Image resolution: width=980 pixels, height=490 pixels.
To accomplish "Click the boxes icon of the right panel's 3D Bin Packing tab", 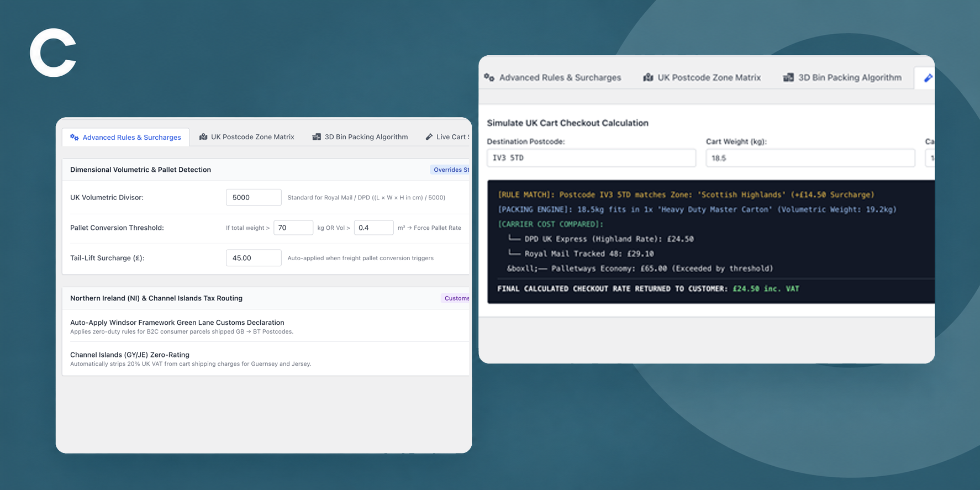I will tap(788, 77).
